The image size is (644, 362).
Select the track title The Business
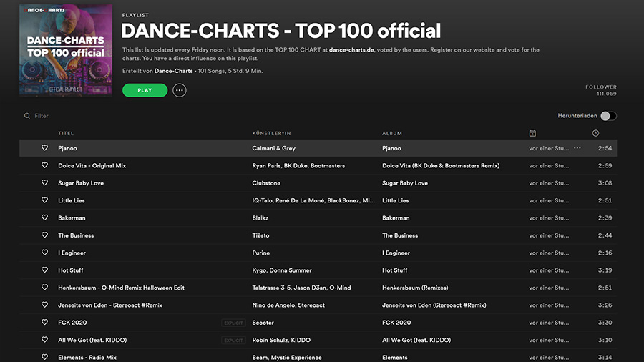(76, 235)
